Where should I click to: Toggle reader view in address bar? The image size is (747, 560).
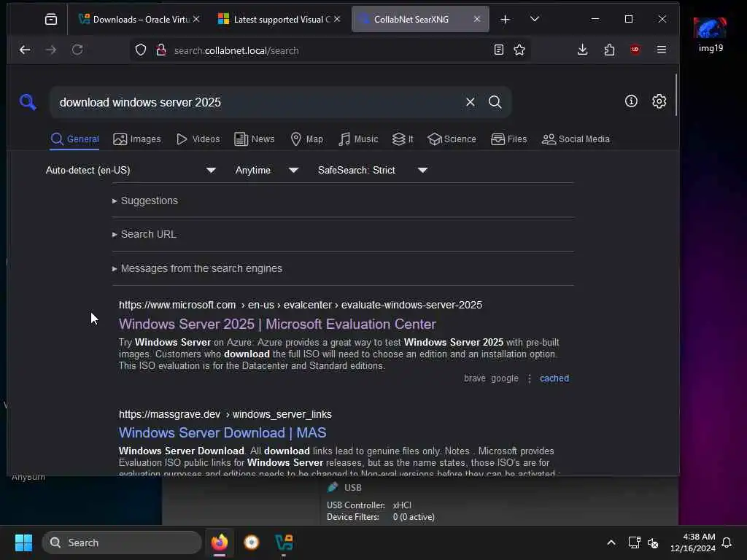(499, 50)
